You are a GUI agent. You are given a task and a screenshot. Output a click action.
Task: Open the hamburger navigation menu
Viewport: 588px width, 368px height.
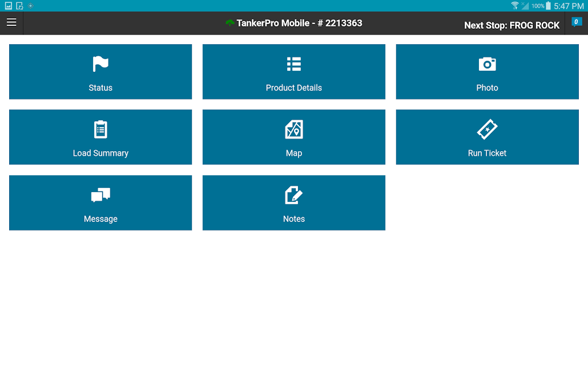(11, 22)
